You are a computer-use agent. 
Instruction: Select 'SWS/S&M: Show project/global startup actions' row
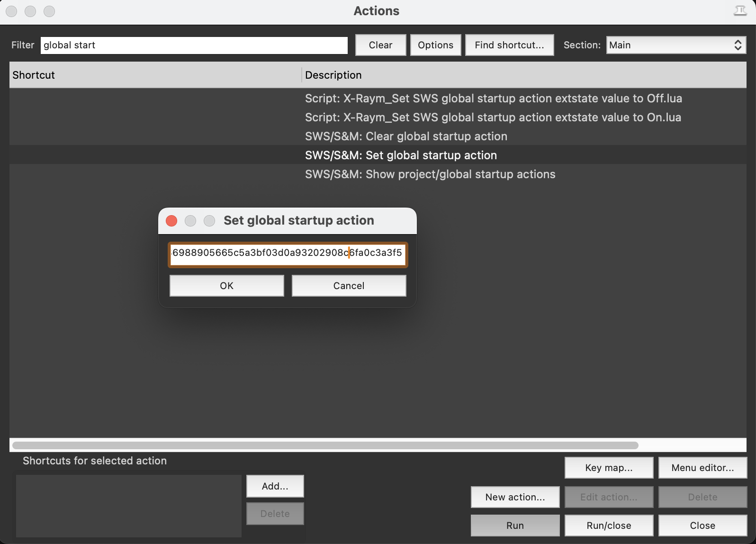pyautogui.click(x=378, y=174)
